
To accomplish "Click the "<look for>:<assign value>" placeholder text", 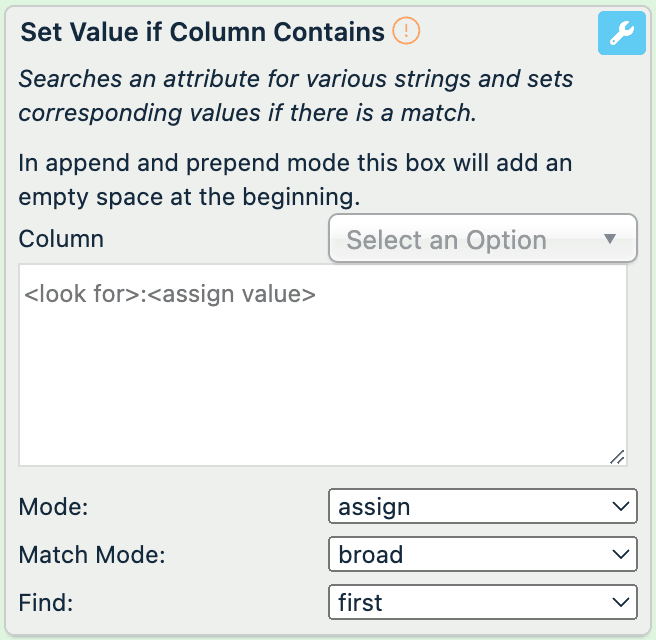I will coord(170,295).
